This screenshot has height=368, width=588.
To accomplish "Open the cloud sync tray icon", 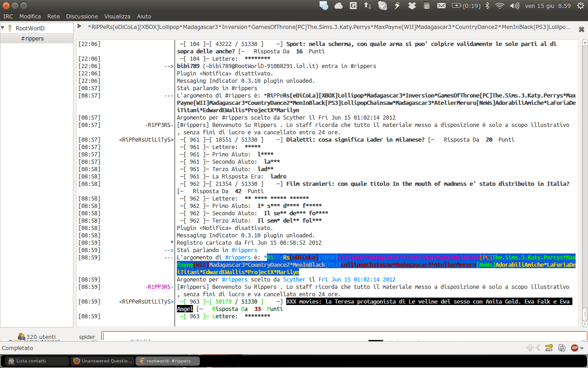I will coord(339,6).
